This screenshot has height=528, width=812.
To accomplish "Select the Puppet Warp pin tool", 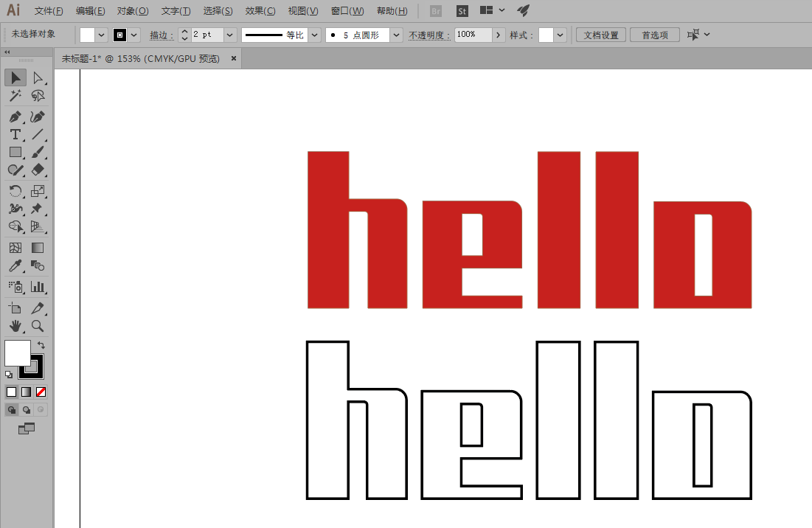I will (x=38, y=209).
